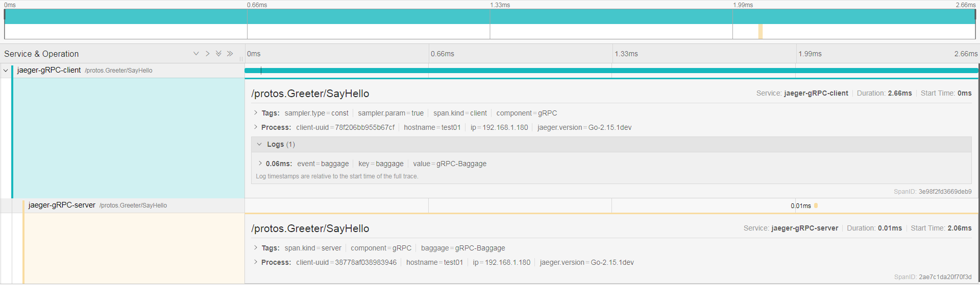Collapse one level of spans chevron
This screenshot has height=297, width=980.
[207, 54]
